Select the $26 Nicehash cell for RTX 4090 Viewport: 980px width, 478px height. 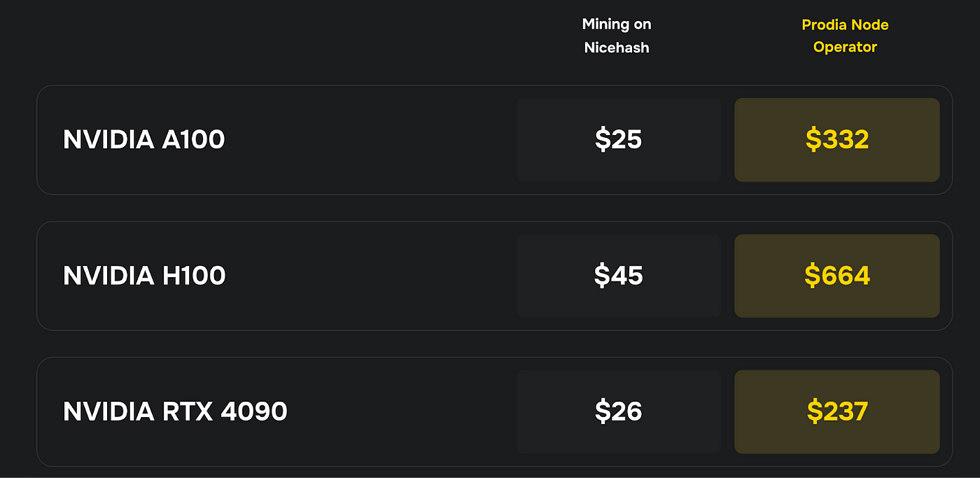point(618,412)
